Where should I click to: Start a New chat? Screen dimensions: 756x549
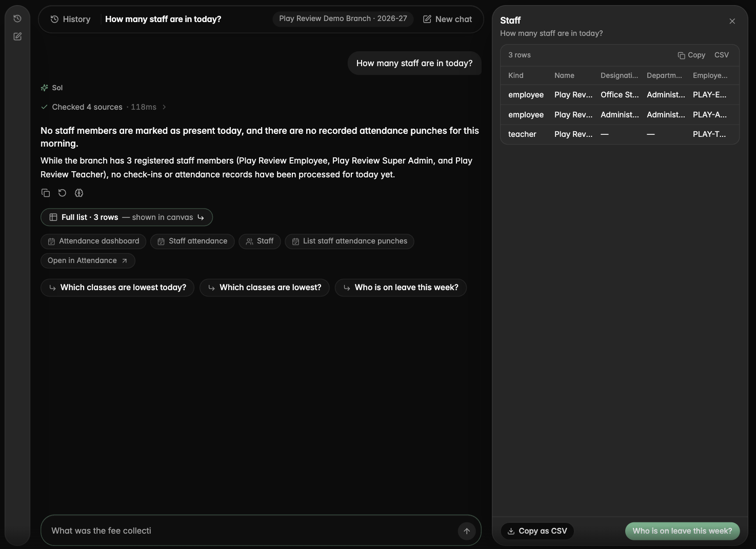click(x=447, y=19)
